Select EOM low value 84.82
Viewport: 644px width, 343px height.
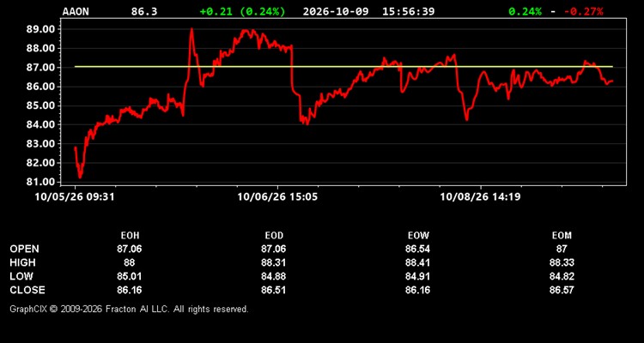pos(562,276)
